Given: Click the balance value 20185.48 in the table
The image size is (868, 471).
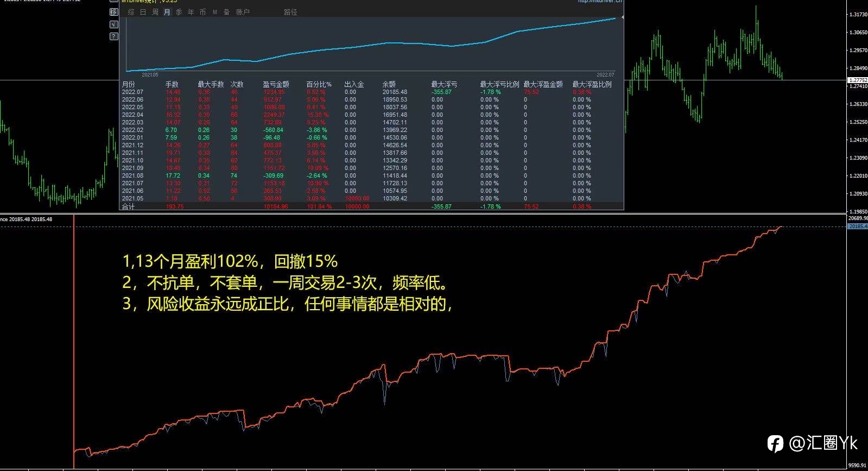Looking at the screenshot, I should (x=395, y=92).
